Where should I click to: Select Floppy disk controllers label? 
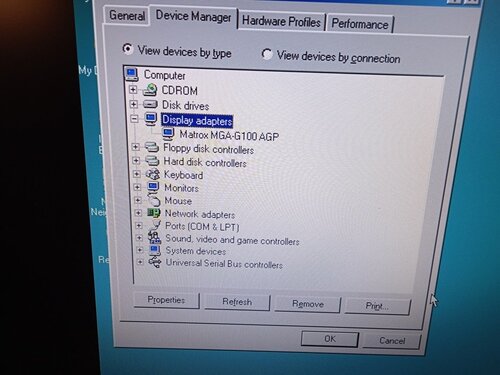click(209, 149)
